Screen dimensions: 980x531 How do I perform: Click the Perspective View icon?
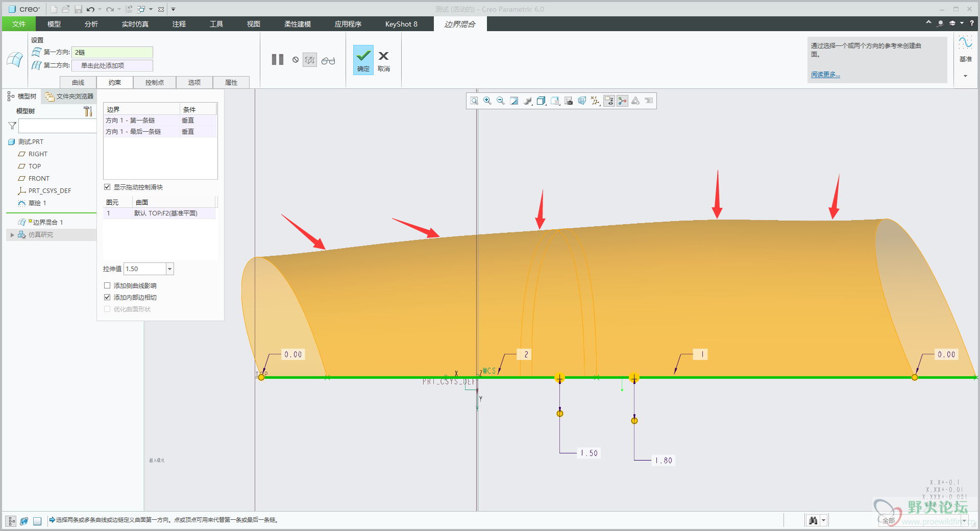(582, 101)
